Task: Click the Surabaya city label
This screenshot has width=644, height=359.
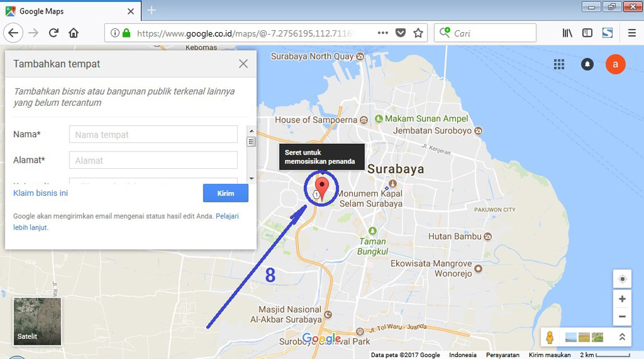Action: click(395, 169)
